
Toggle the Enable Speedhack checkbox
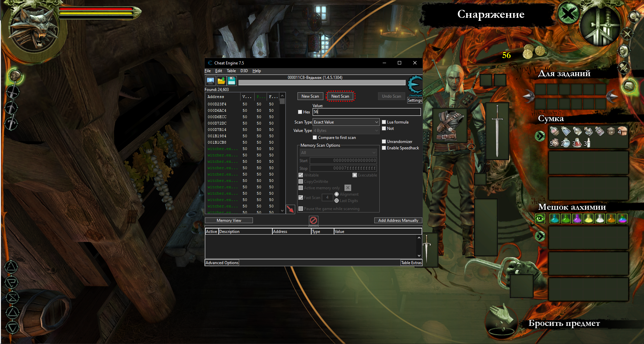pos(384,148)
